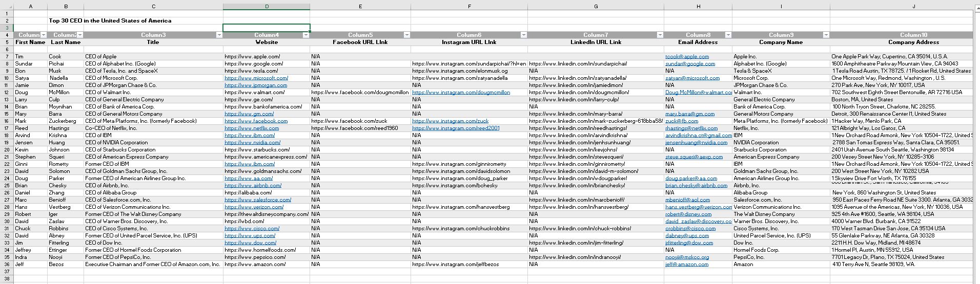Select the 'https://www.linkedin.com/in/indranooyi/' cell
Image resolution: width=980 pixels, height=284 pixels.
[x=596, y=257]
